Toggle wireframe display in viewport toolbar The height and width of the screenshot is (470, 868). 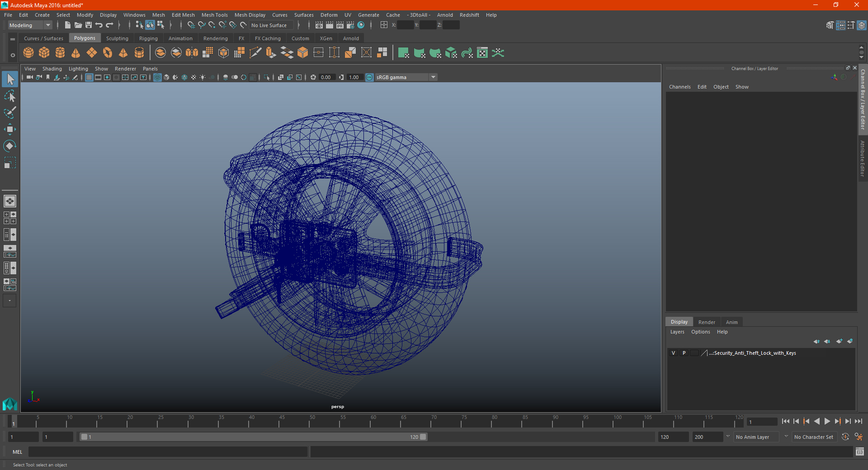tap(157, 77)
